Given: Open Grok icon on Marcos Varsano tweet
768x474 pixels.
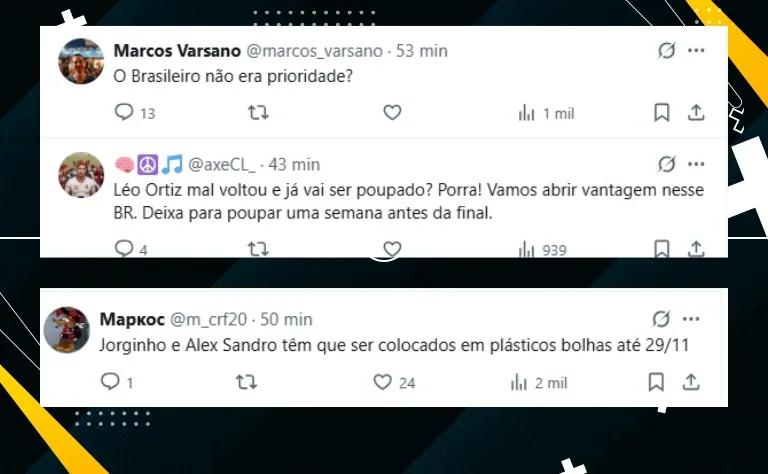Looking at the screenshot, I should pos(666,50).
